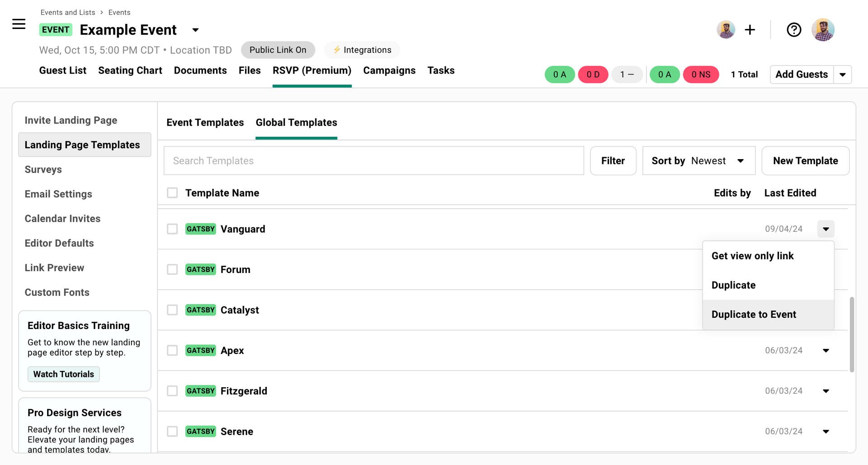Switch to the Event Templates tab
This screenshot has height=465, width=868.
[x=205, y=122]
